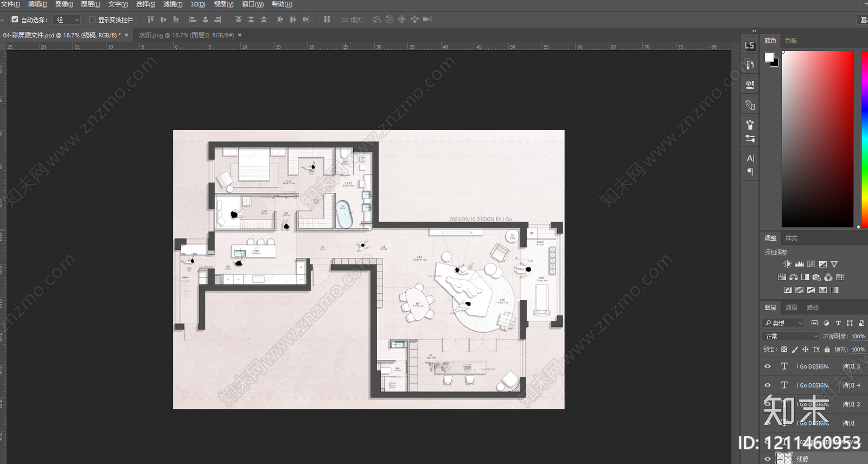This screenshot has height=464, width=868.
Task: Toggle visibility of the 线稿 layer
Action: [767, 459]
